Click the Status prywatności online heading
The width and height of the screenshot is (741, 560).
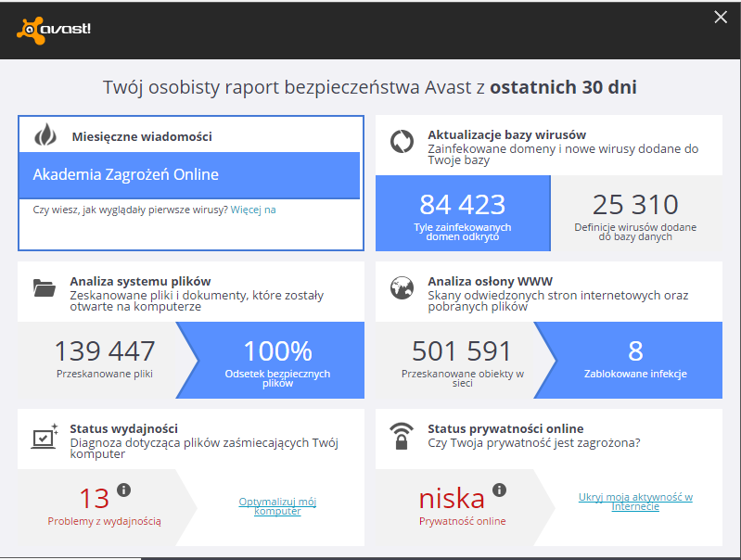(x=505, y=429)
